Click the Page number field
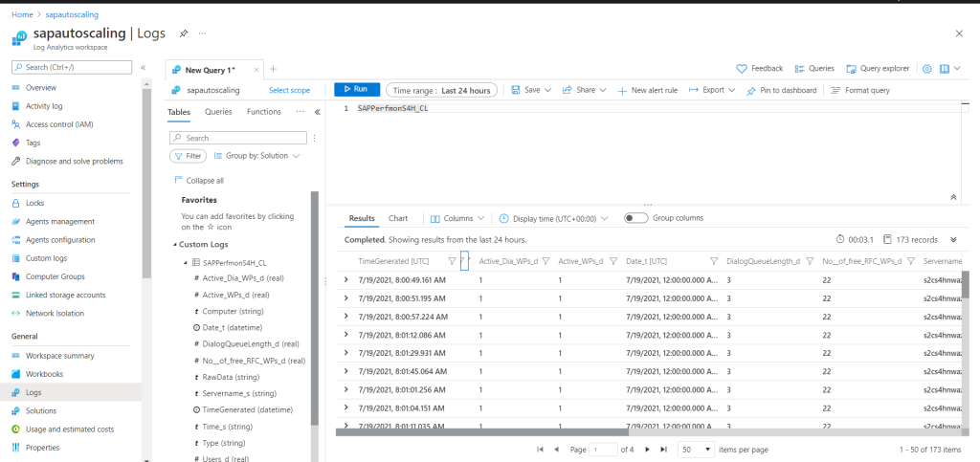 pos(604,450)
